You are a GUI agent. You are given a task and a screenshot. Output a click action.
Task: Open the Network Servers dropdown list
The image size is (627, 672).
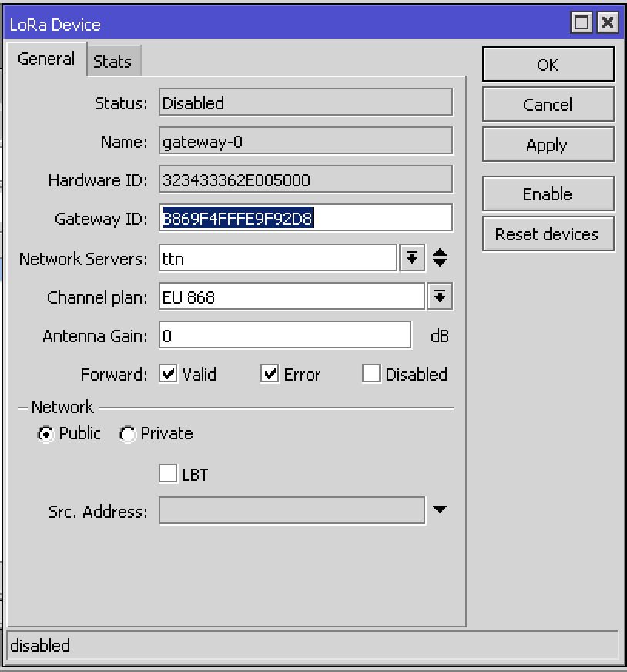412,258
